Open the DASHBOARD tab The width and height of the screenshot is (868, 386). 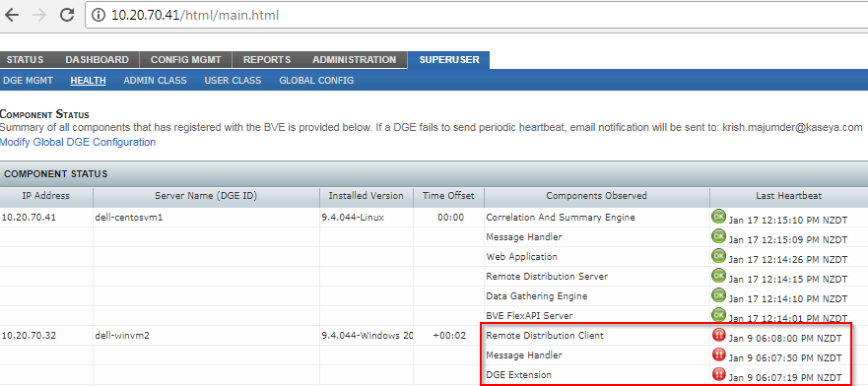(x=97, y=60)
